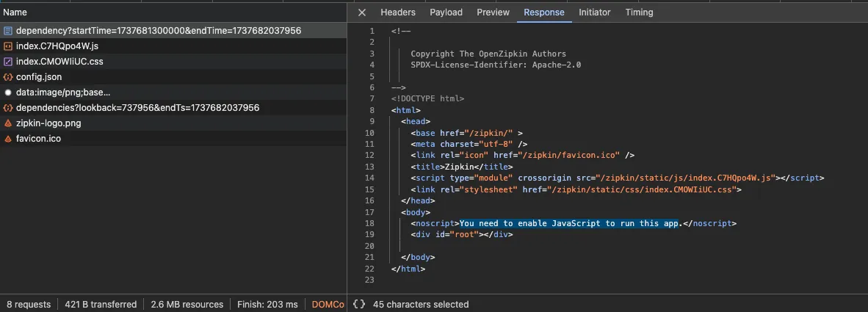Switch to the Timing tab
868x312 pixels.
640,12
